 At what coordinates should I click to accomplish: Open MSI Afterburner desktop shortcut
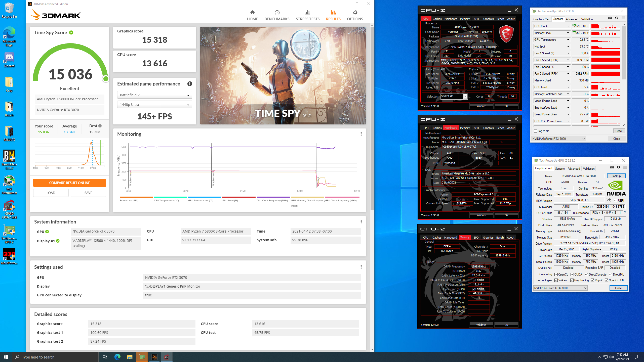point(9,185)
